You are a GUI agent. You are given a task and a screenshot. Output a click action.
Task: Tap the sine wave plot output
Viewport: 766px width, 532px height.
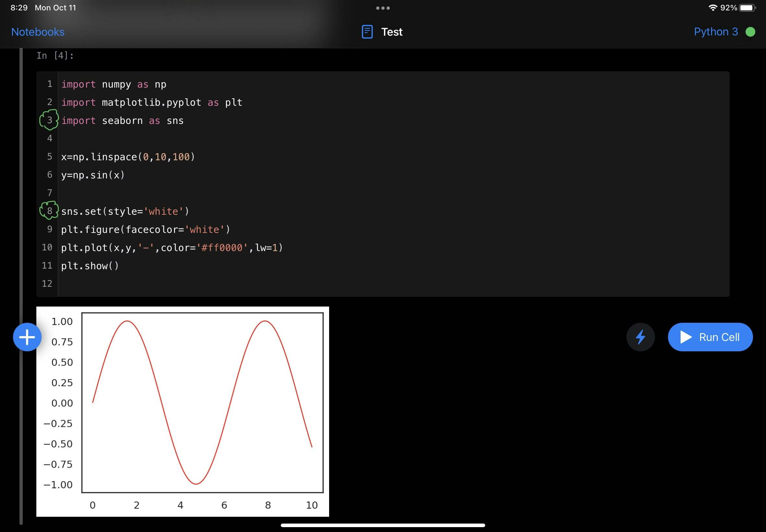(182, 411)
